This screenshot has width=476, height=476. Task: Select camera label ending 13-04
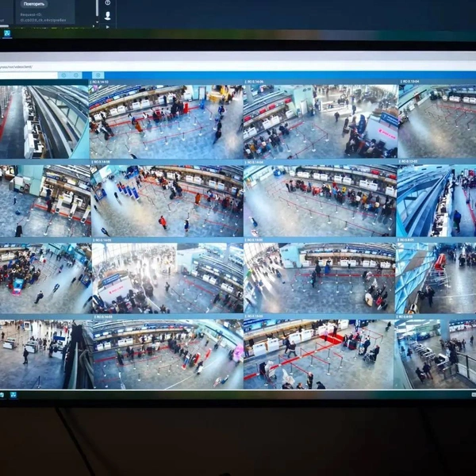click(410, 82)
